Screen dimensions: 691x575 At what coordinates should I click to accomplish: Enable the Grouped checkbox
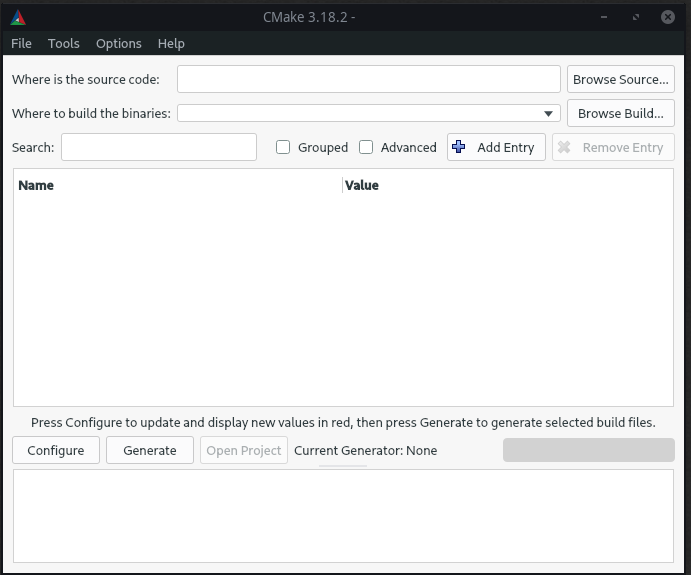tap(283, 147)
